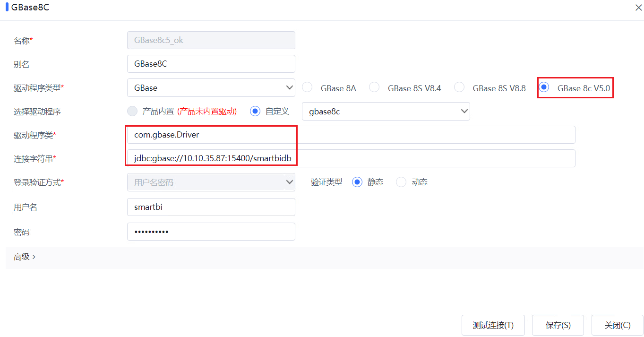Select the GBase 8A radio button
This screenshot has height=337, width=644.
(x=307, y=87)
